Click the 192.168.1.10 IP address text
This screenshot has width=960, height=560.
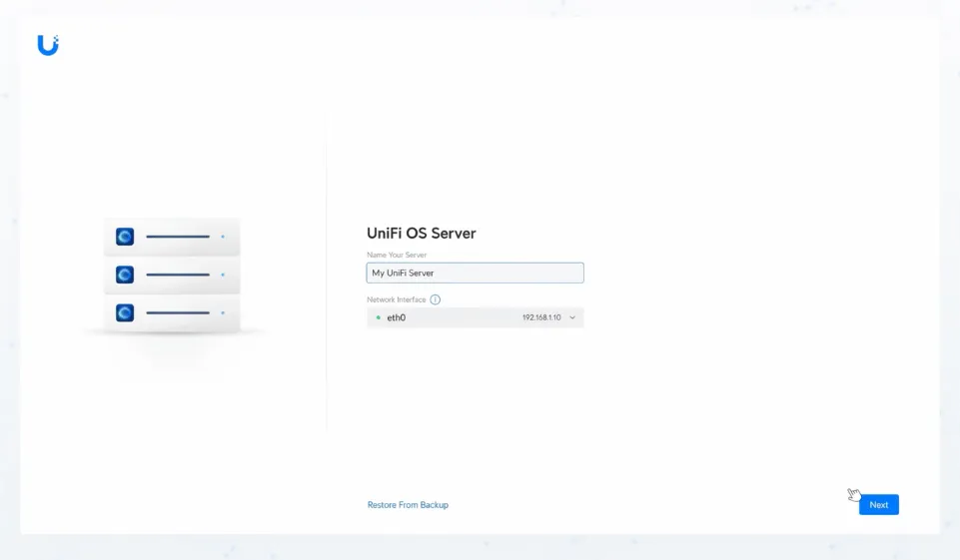tap(541, 317)
